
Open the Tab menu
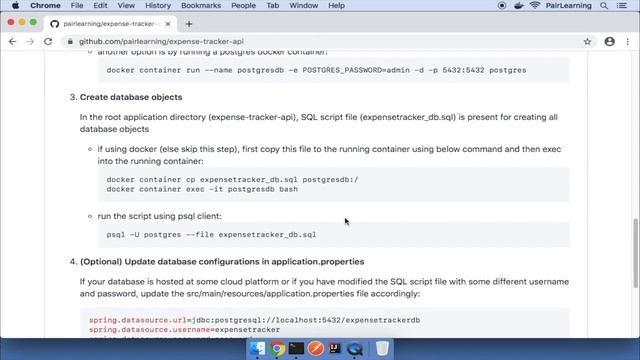[273, 6]
